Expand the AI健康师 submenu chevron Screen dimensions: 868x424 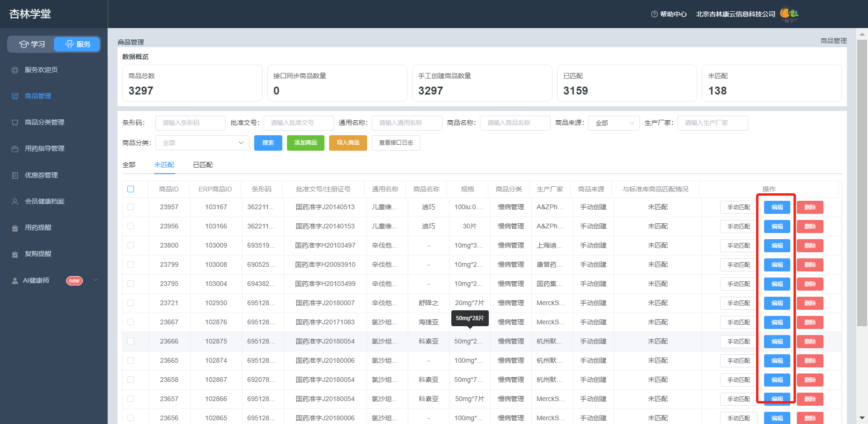coord(96,280)
